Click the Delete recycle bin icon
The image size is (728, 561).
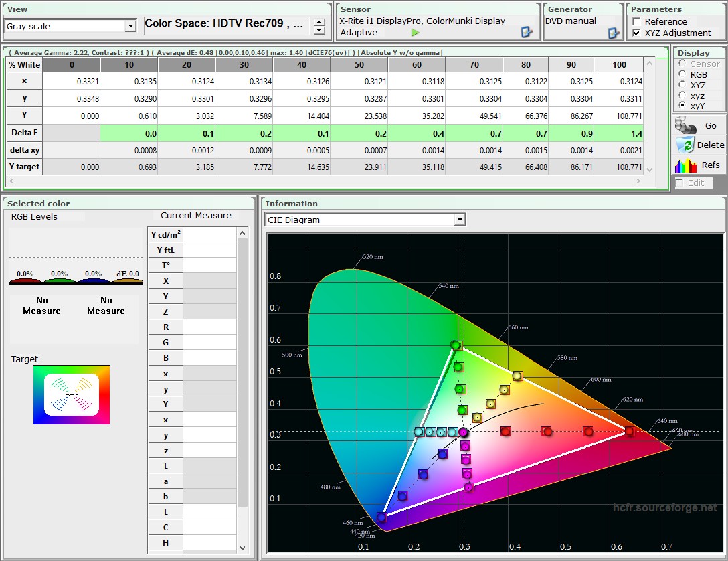(x=685, y=145)
